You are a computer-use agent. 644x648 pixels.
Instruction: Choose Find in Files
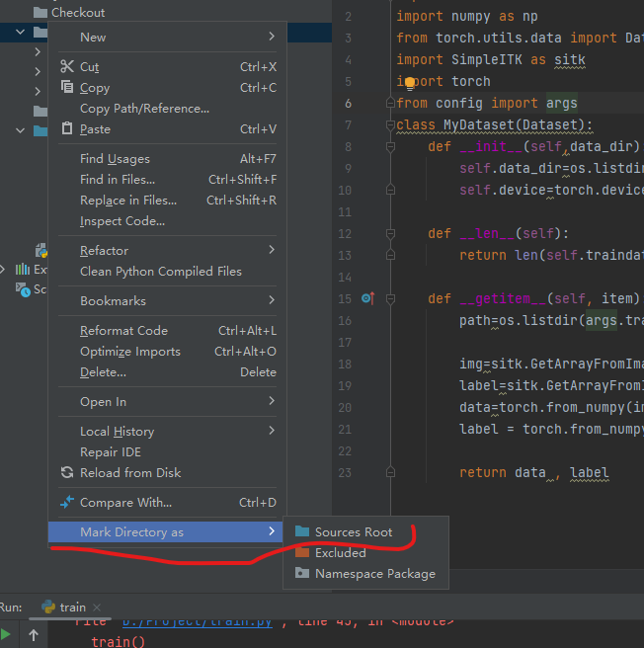click(167, 180)
